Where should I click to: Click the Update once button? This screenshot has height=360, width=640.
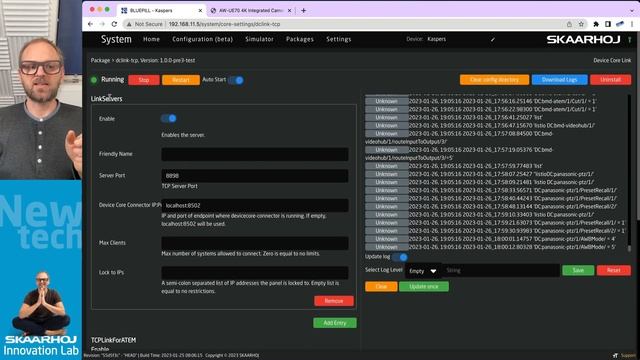[x=424, y=287]
